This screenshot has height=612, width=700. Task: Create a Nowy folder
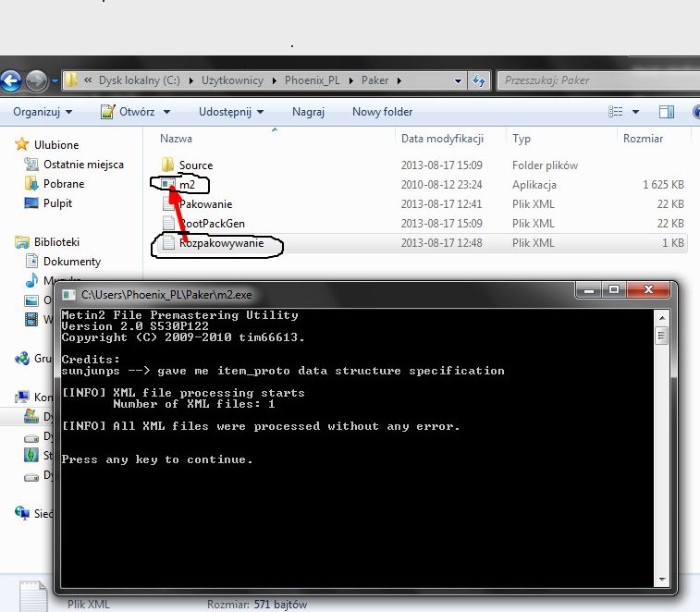382,112
